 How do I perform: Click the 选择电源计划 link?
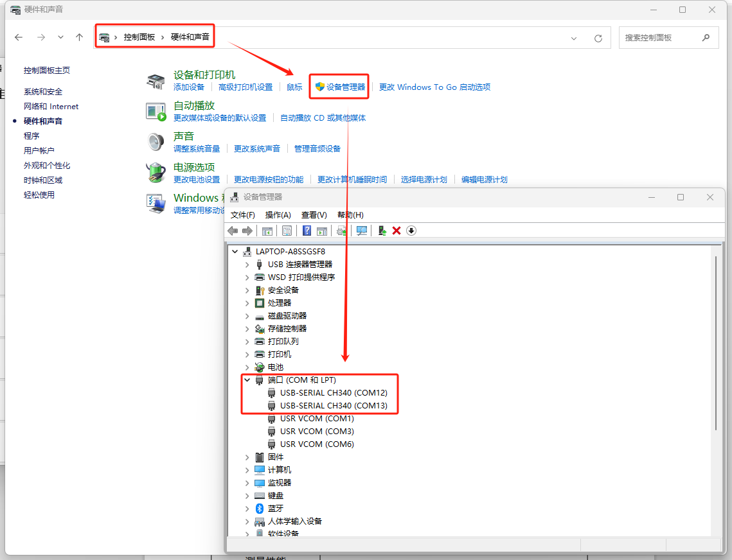[424, 179]
